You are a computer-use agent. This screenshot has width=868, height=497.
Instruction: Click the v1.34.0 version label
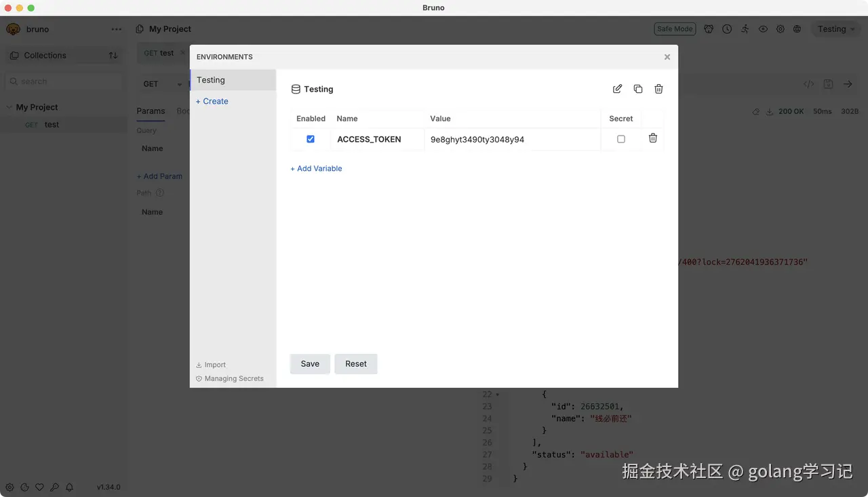[108, 487]
